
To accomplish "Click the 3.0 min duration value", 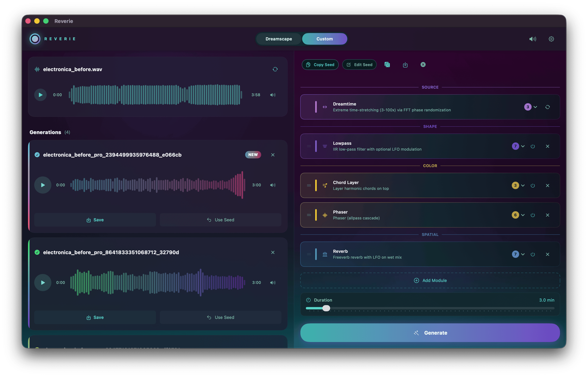I will (x=546, y=300).
